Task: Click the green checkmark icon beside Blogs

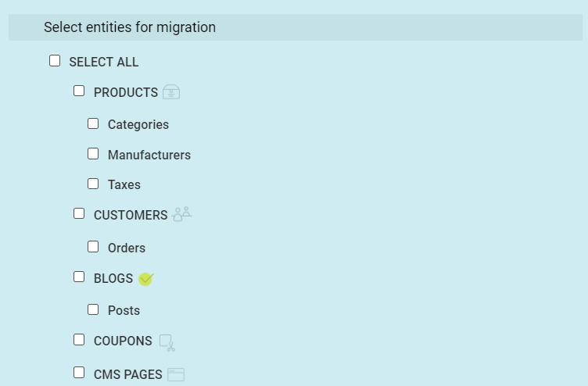Action: 146,279
